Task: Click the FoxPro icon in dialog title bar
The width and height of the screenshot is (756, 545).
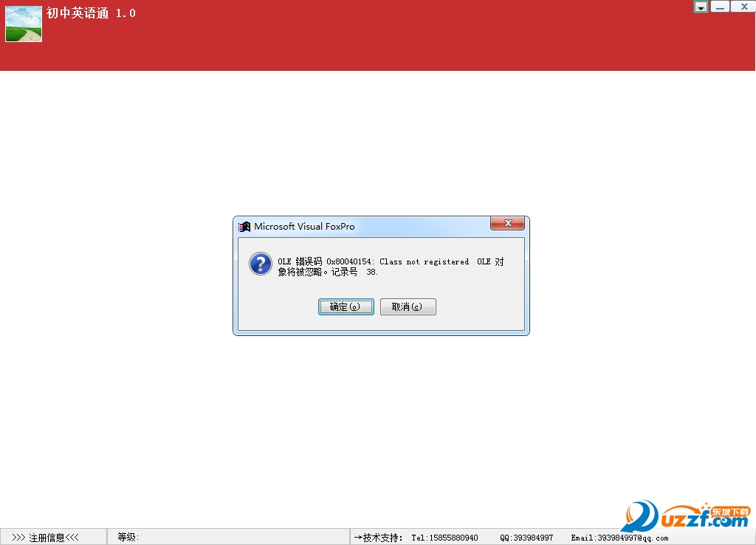Action: pyautogui.click(x=244, y=227)
